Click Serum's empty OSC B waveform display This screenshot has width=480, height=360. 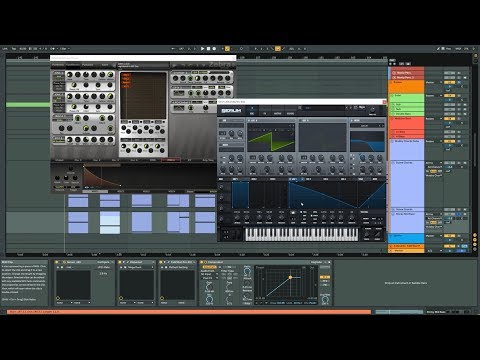[323, 137]
